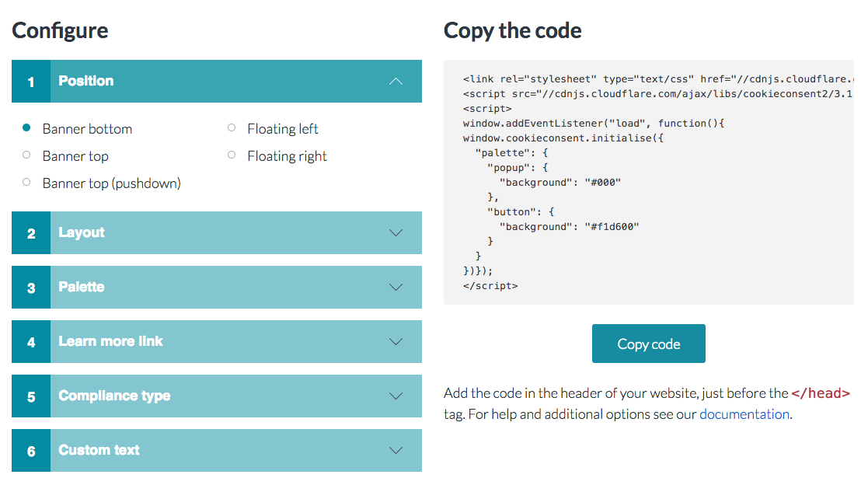Pick the Floating left position
This screenshot has height=485, width=868.
[x=232, y=128]
